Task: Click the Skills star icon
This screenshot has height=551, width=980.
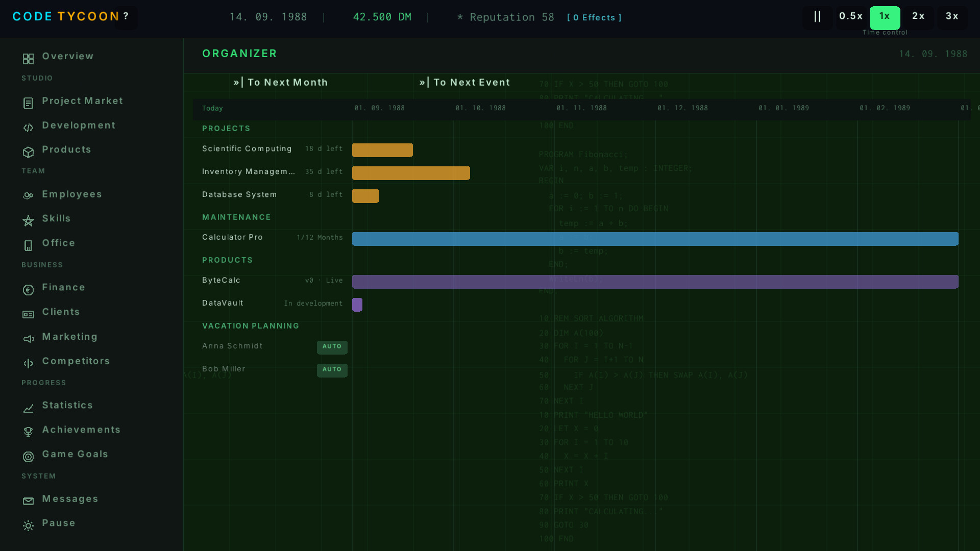Action: tap(28, 221)
